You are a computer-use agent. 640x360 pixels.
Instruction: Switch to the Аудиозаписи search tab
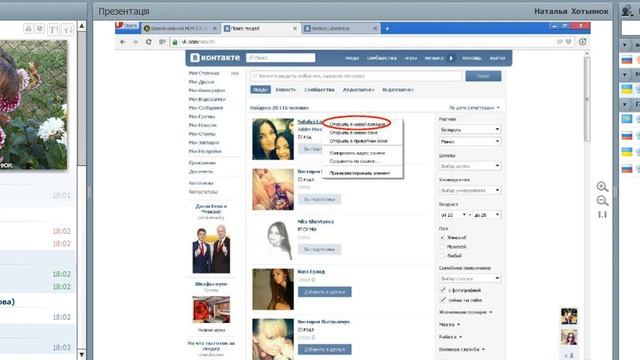coord(358,90)
